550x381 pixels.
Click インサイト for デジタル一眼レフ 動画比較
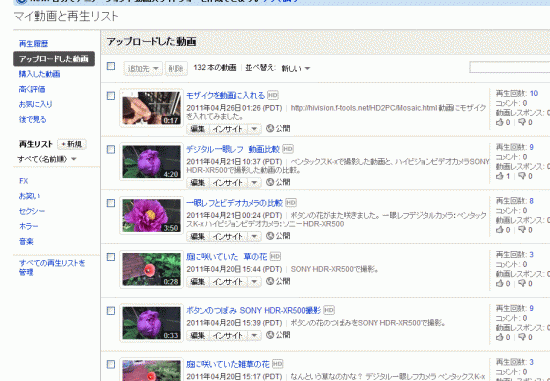point(228,182)
